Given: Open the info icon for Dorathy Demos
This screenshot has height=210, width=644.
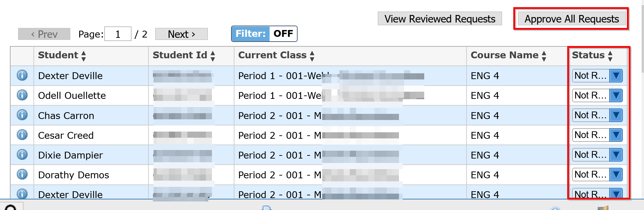Looking at the screenshot, I should pos(22,175).
